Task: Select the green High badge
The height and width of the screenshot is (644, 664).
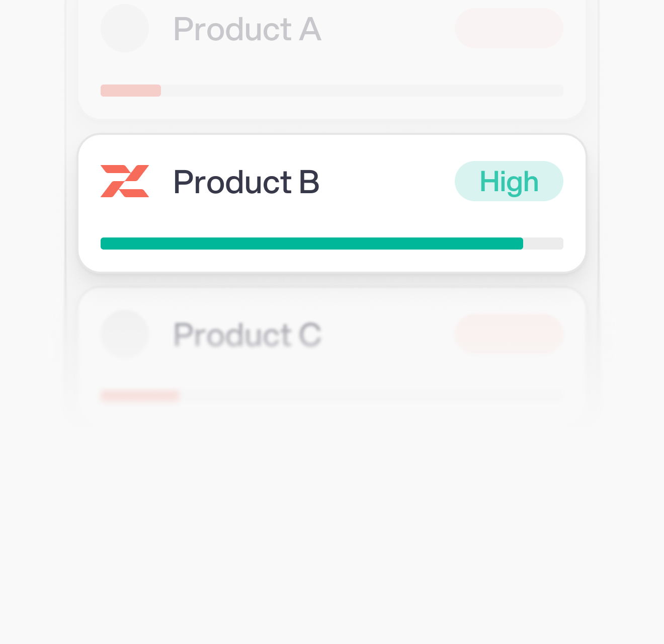Action: [509, 181]
